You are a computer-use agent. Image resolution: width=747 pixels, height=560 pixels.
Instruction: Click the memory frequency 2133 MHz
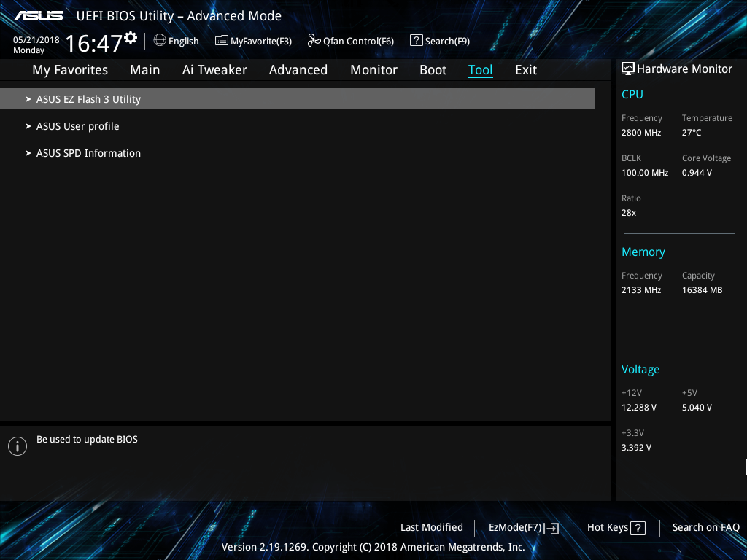click(x=641, y=290)
